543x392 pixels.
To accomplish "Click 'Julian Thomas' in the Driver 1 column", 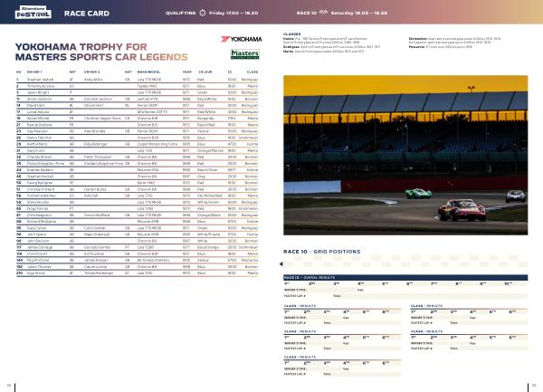I will coord(39,267).
